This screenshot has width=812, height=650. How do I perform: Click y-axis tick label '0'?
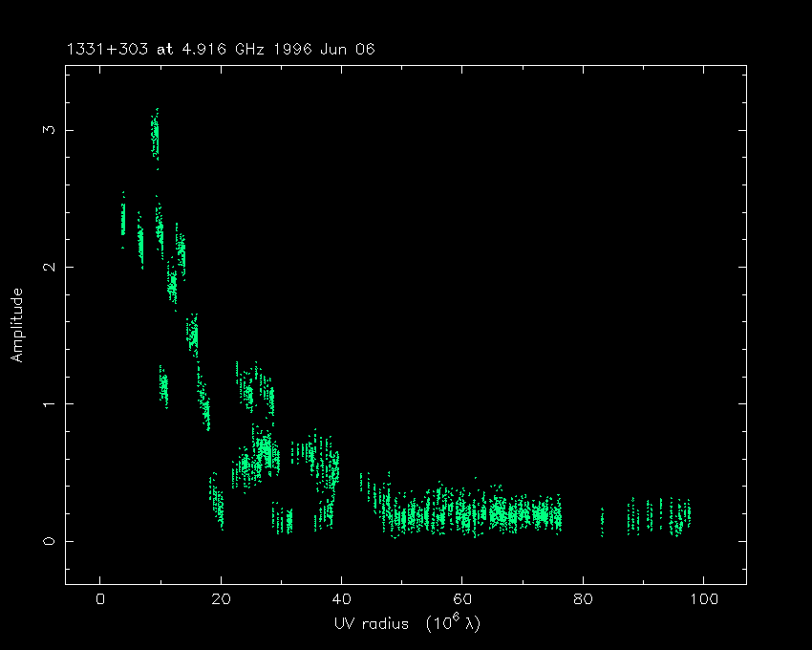[x=46, y=541]
